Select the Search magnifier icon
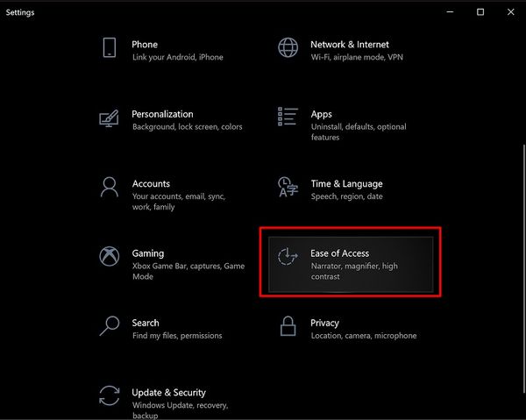The image size is (526, 420). 110,326
